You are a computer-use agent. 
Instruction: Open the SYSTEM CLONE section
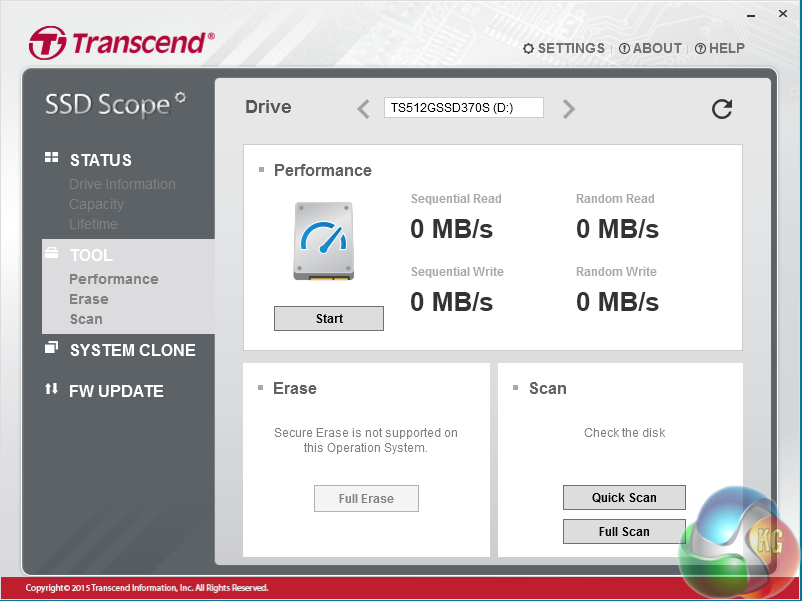(x=132, y=350)
